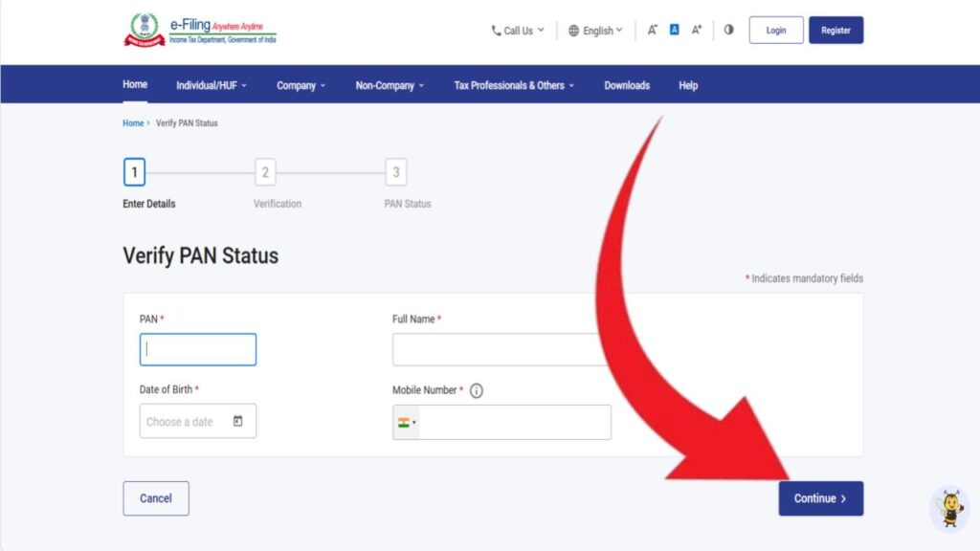Click the Continue button

point(820,497)
